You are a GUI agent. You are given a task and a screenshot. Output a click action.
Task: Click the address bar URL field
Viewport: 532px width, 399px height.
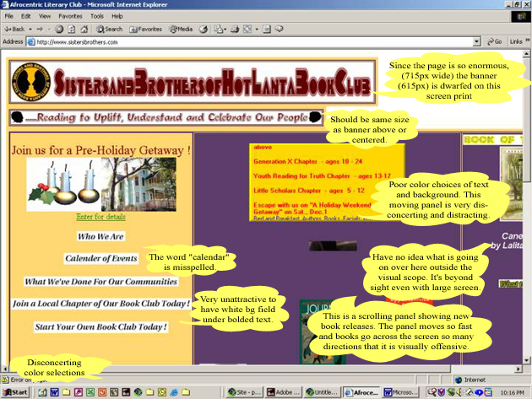tap(254, 42)
